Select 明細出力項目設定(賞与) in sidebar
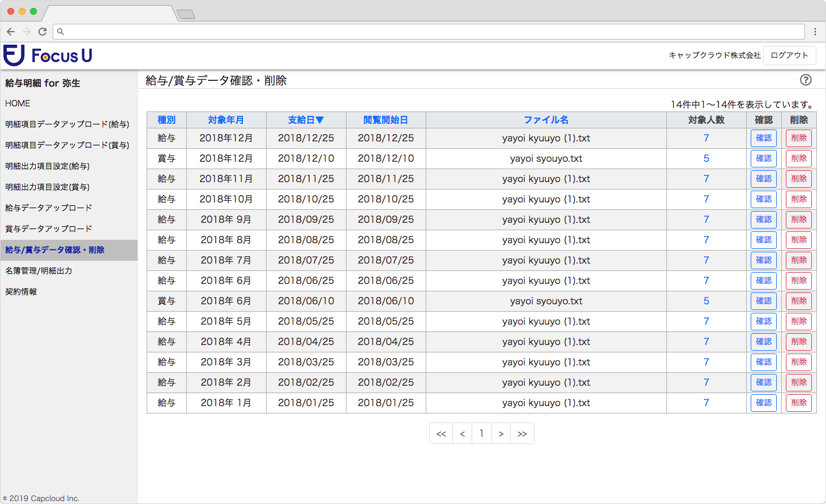826x504 pixels. point(47,187)
